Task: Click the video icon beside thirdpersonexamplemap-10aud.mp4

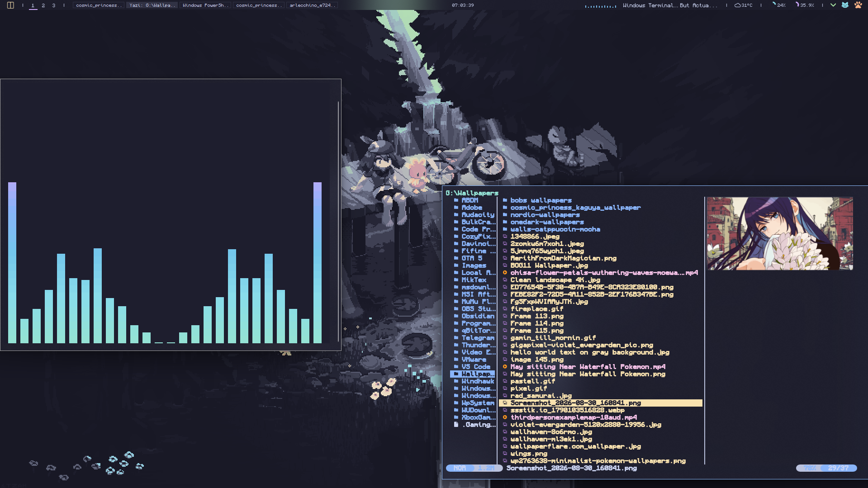Action: (505, 417)
